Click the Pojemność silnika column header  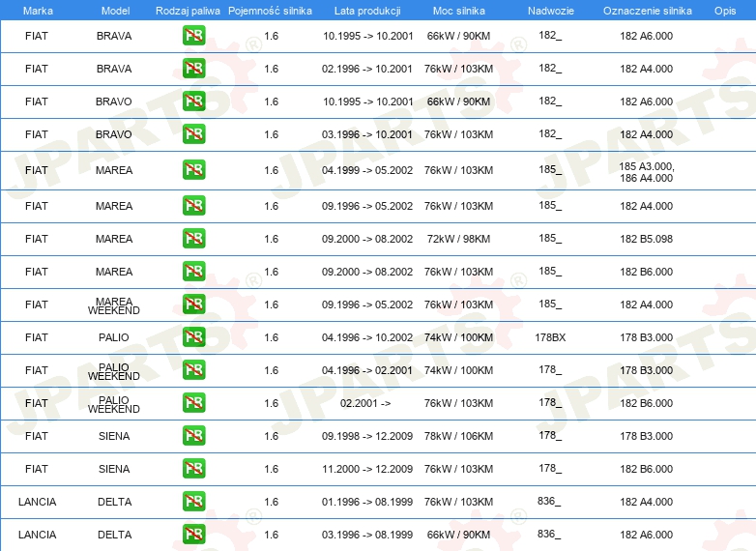click(270, 11)
